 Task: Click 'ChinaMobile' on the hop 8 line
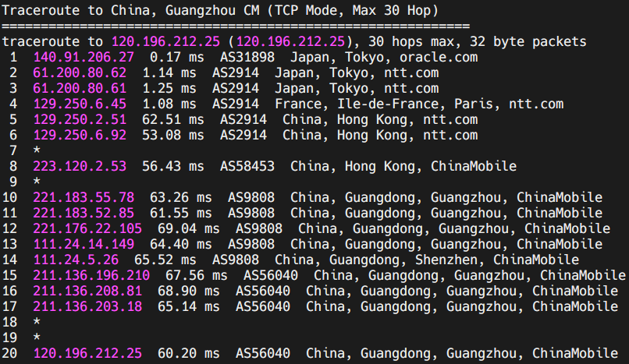[x=474, y=167]
